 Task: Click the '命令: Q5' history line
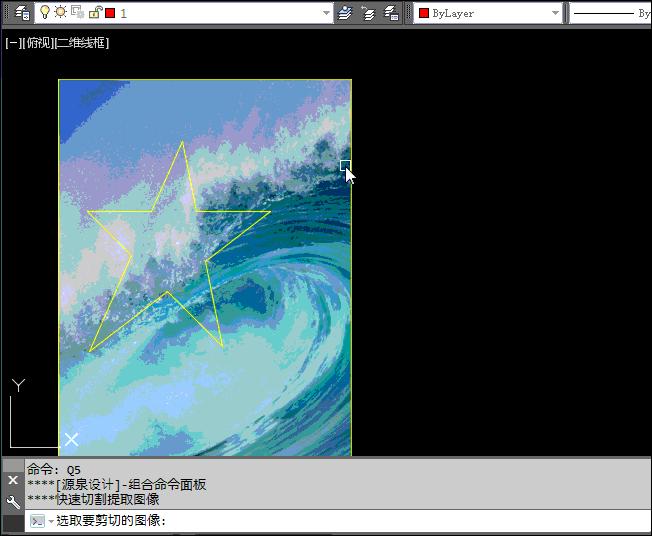click(54, 470)
